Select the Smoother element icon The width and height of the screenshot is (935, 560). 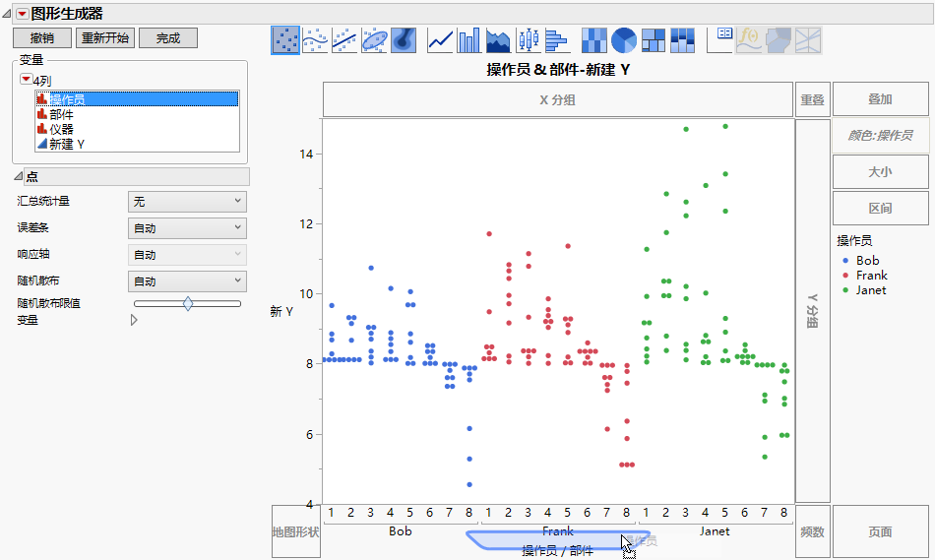coord(316,40)
